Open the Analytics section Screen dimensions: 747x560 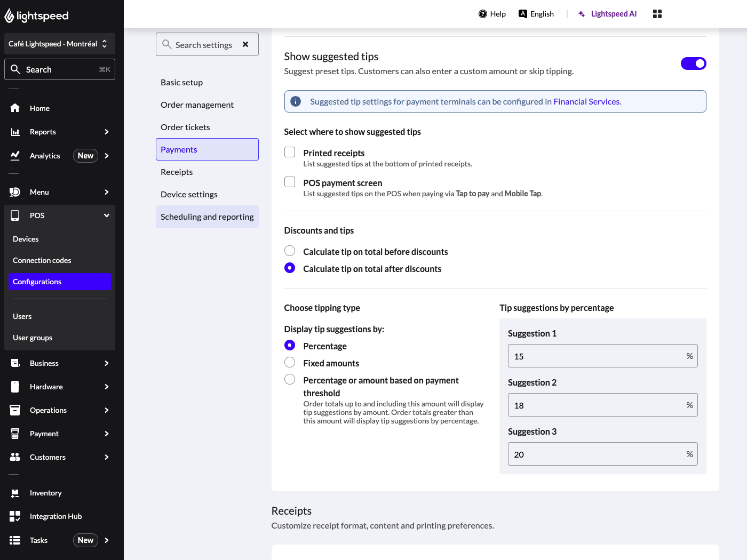point(44,155)
